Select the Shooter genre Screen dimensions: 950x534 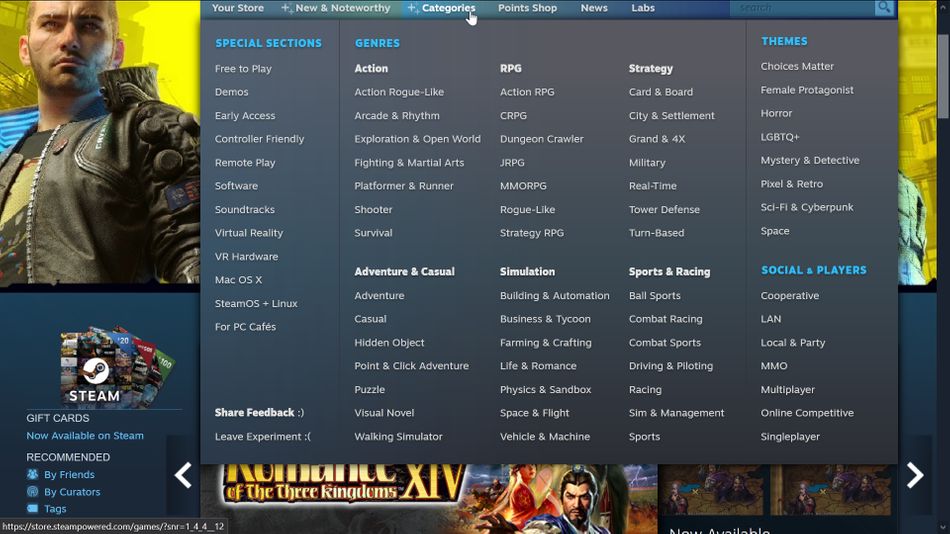pos(373,210)
